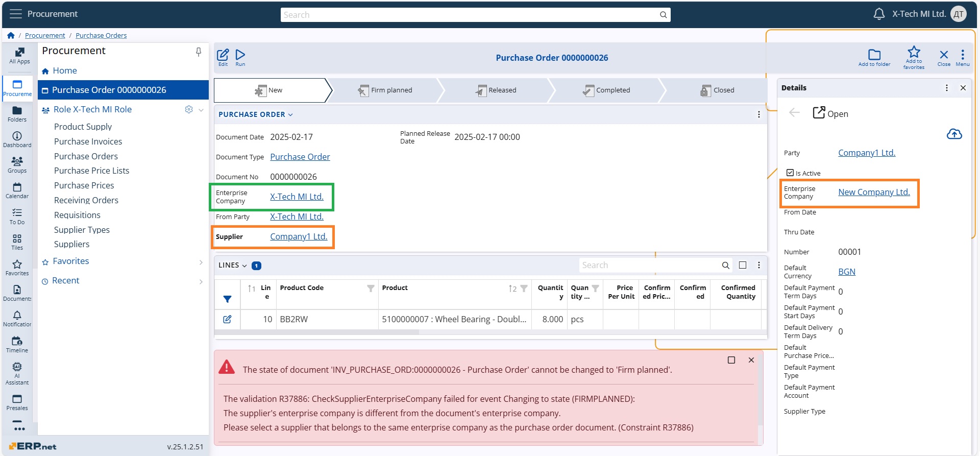
Task: Select the Firm planned state
Action: click(385, 90)
